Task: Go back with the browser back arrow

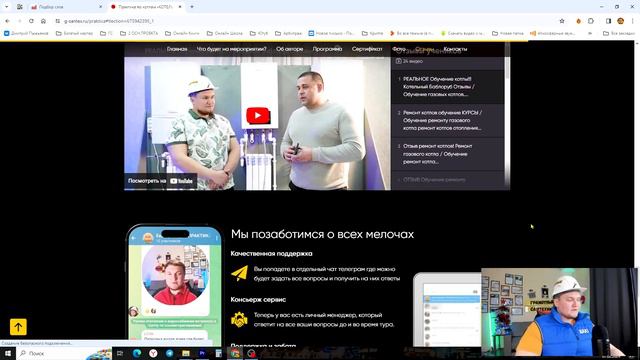Action: click(x=7, y=21)
